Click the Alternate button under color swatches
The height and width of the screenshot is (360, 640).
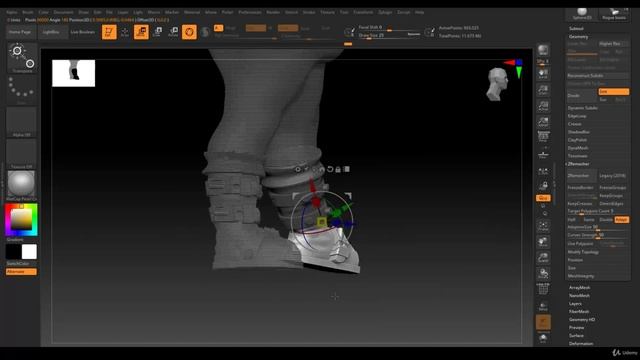click(x=21, y=272)
